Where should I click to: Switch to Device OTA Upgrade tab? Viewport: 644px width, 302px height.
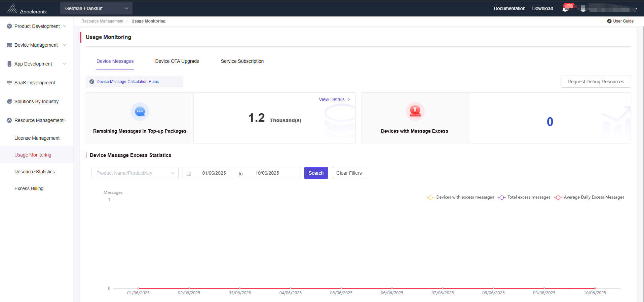[x=177, y=61]
